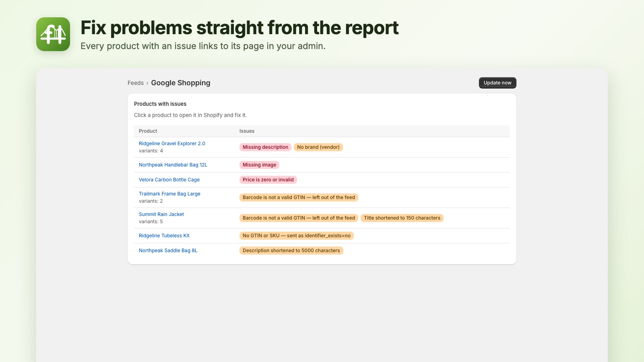Click the Products with issues heading
Viewport: 644px width, 362px height.
(x=160, y=104)
